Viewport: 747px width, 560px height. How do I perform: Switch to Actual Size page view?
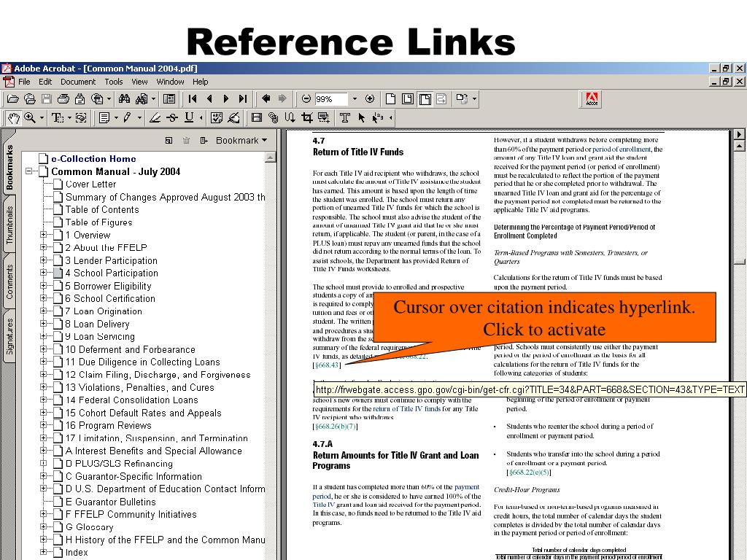click(x=391, y=99)
